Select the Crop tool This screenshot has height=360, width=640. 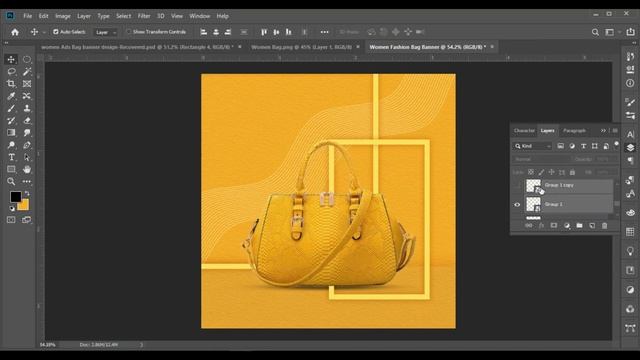coord(11,84)
